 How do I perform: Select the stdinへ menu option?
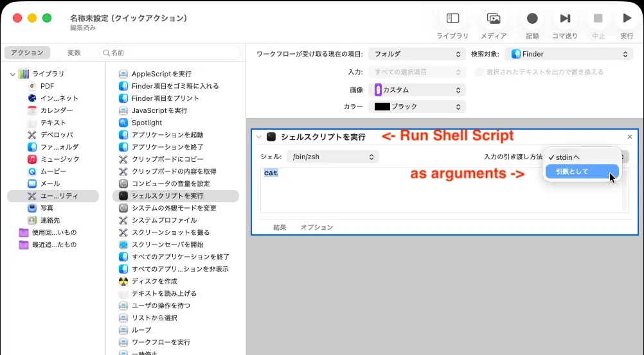[x=582, y=157]
